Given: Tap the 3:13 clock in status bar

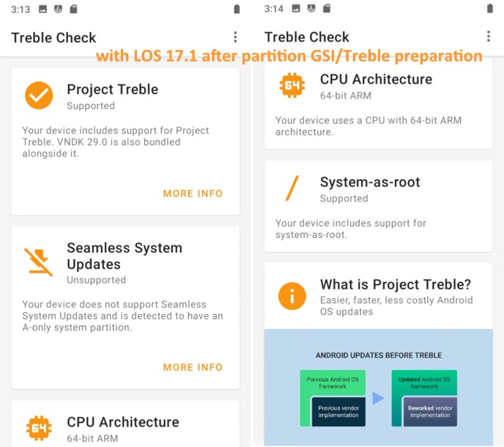Looking at the screenshot, I should (x=21, y=10).
